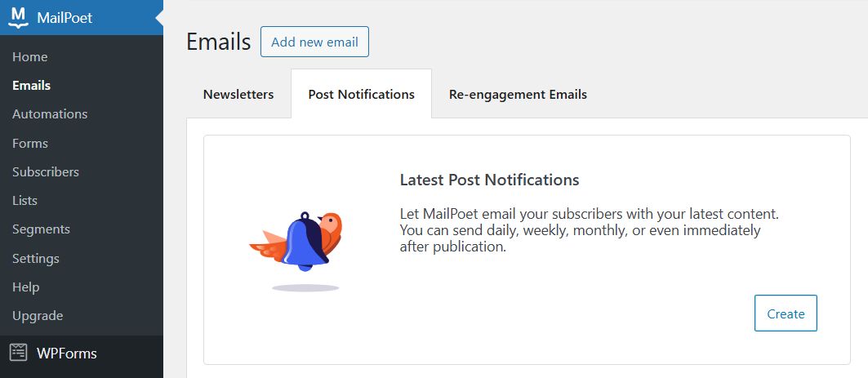This screenshot has height=378, width=868.
Task: Open the WPForms menu
Action: point(67,354)
